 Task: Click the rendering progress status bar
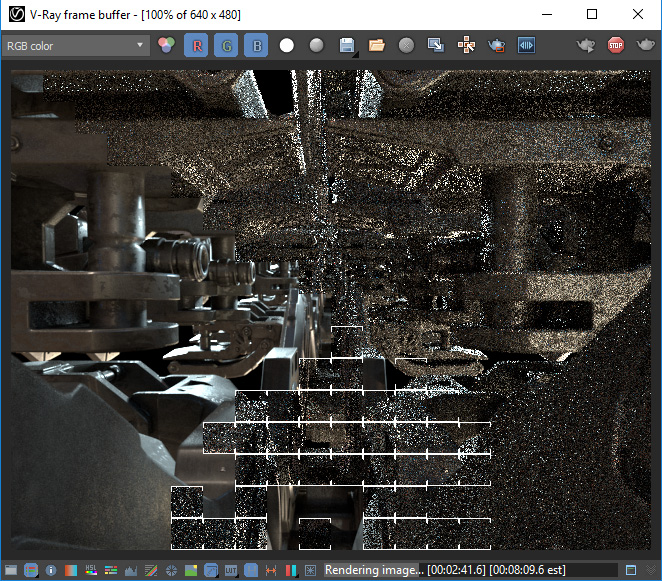(x=471, y=570)
